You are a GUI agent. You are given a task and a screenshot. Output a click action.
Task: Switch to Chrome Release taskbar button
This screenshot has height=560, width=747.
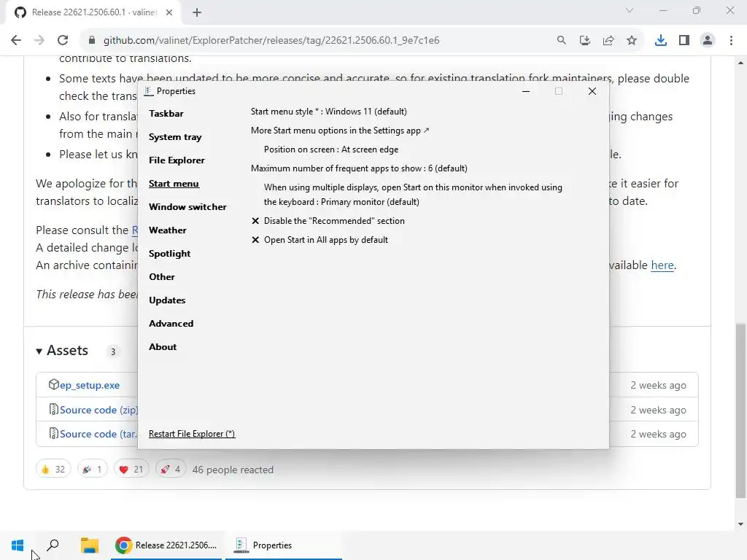coord(166,545)
